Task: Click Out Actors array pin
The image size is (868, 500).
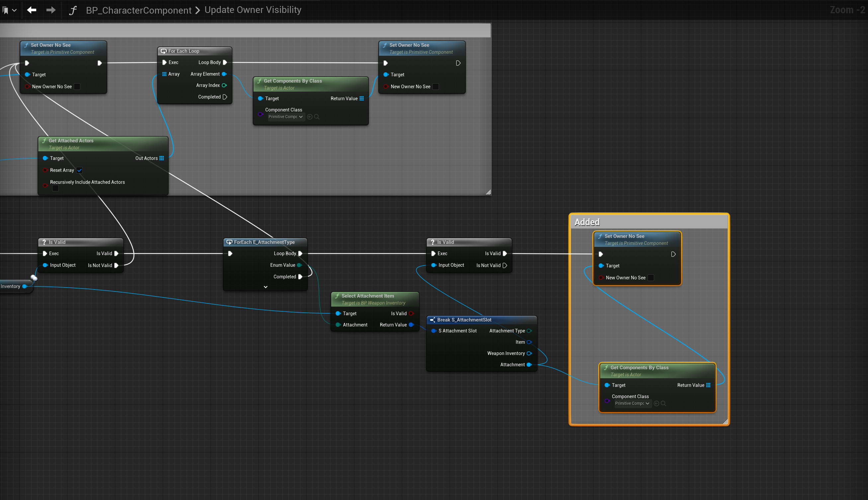Action: click(161, 158)
